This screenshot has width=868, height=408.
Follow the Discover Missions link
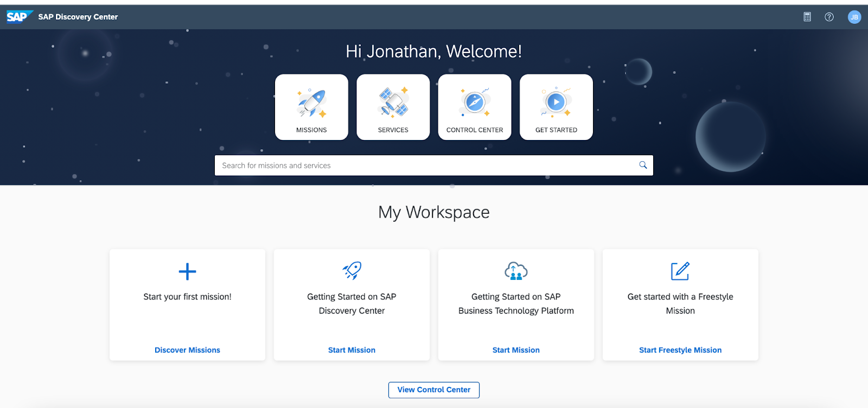187,350
